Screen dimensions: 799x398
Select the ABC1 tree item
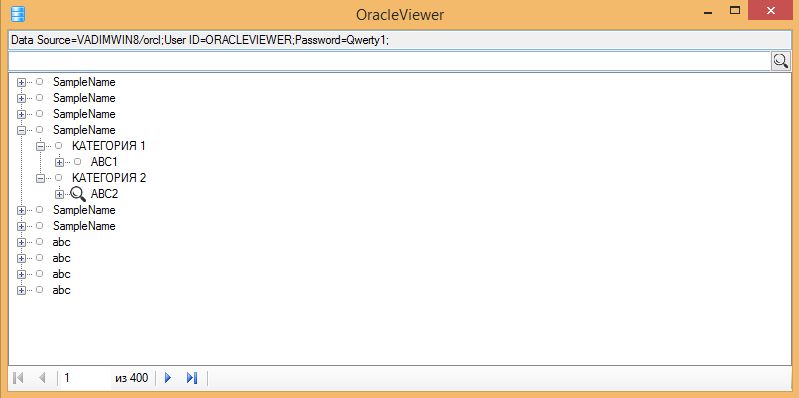(104, 162)
